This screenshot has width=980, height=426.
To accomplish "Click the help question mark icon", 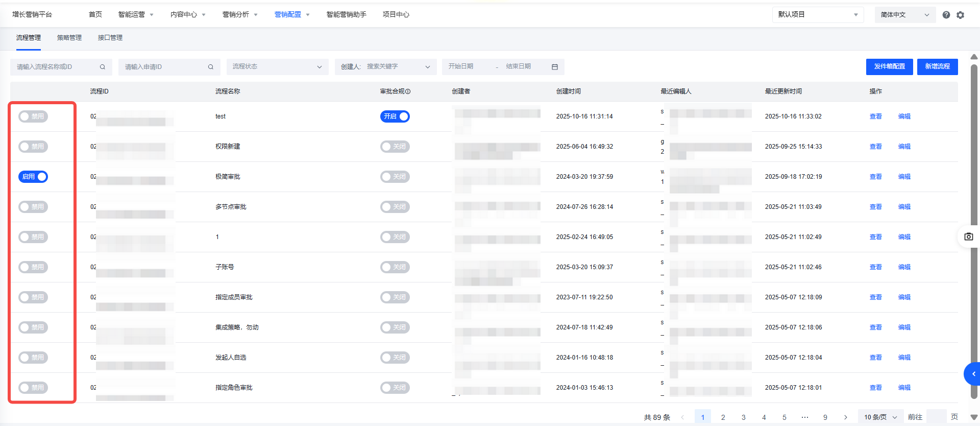I will tap(946, 15).
